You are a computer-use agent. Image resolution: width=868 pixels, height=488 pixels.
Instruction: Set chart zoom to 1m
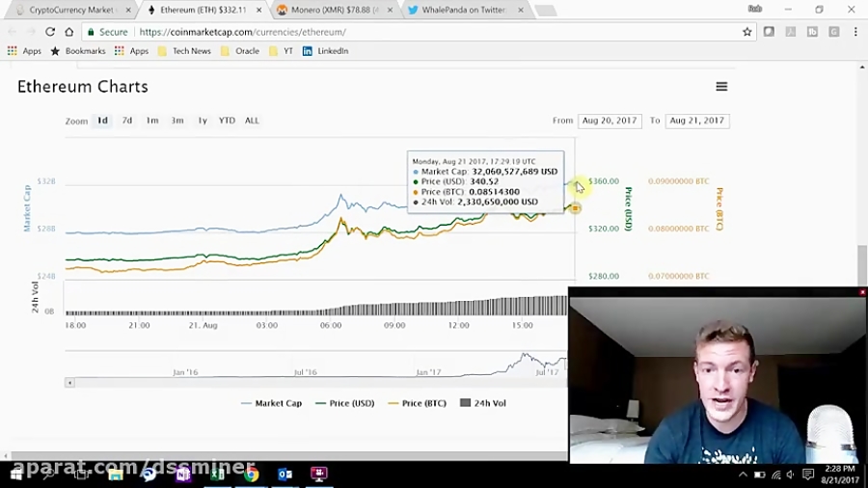[x=152, y=121]
